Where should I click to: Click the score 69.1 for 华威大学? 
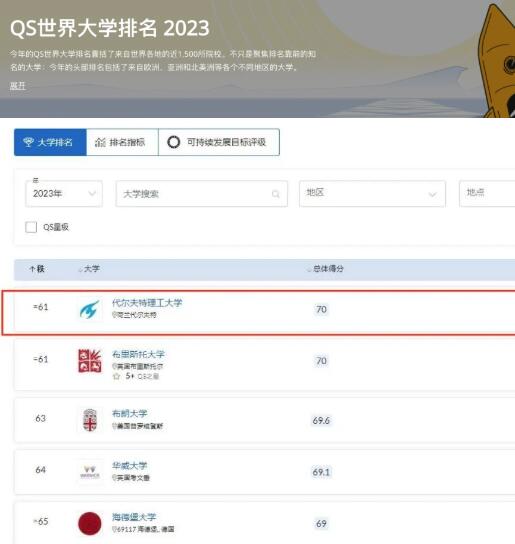tap(321, 472)
